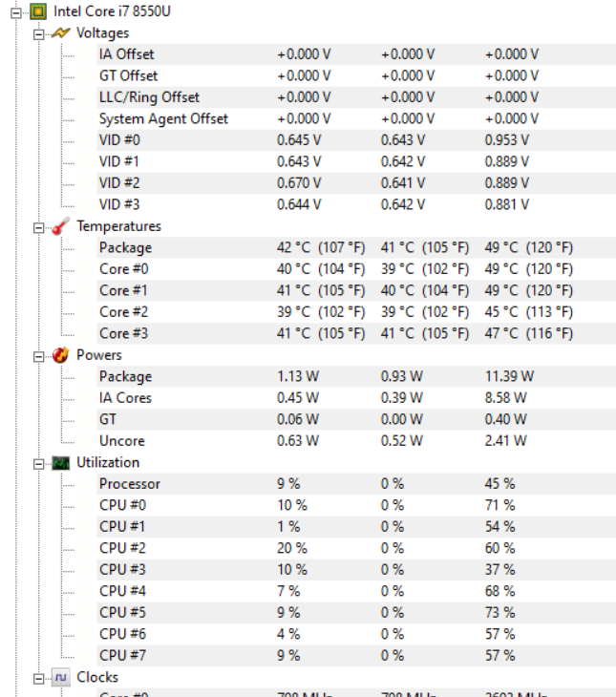This screenshot has width=616, height=697.
Task: Click the Voltages lightning icon
Action: pyautogui.click(x=60, y=33)
